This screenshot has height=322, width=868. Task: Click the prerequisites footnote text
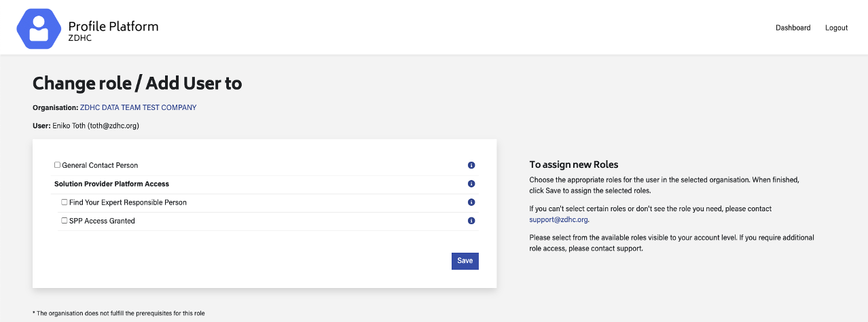coord(119,313)
